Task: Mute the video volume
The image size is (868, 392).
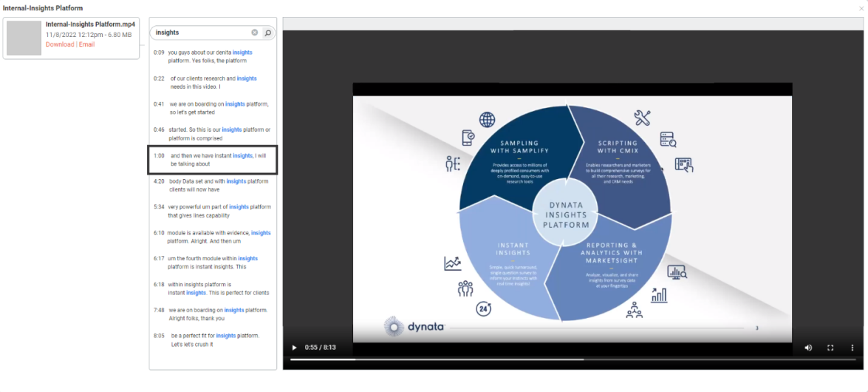Action: pyautogui.click(x=808, y=348)
